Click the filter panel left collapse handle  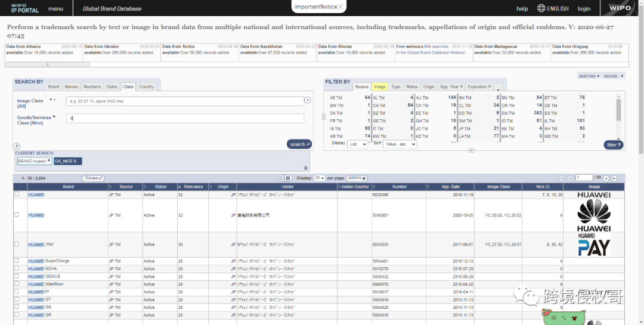point(324,117)
